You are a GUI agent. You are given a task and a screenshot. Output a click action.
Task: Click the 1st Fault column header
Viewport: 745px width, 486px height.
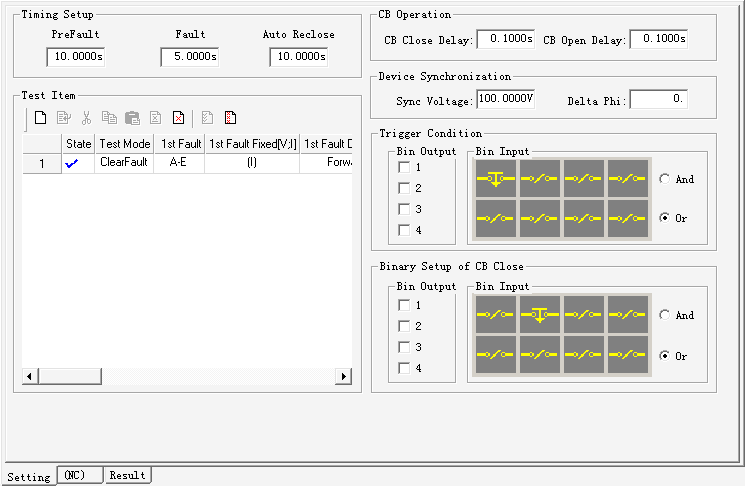180,144
